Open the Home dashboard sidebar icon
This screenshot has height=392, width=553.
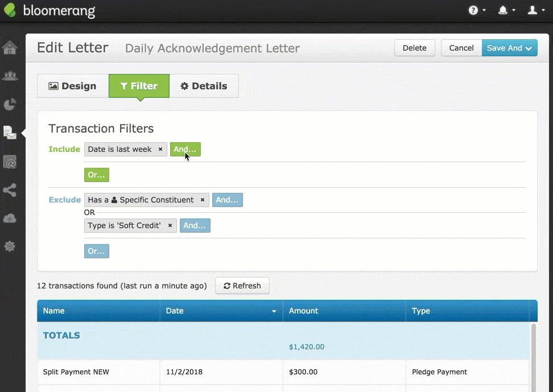tap(10, 48)
